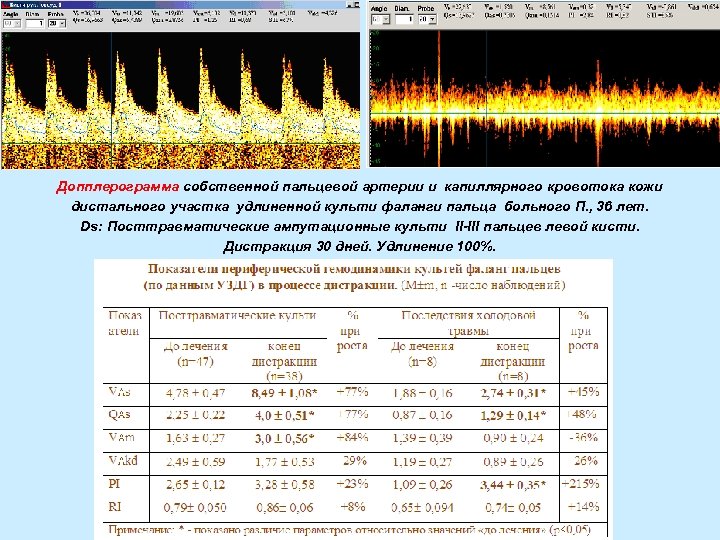Screen dimensions: 720x540
Task: Click the column header "конец дистракции (n=38)"
Action: pos(284,362)
